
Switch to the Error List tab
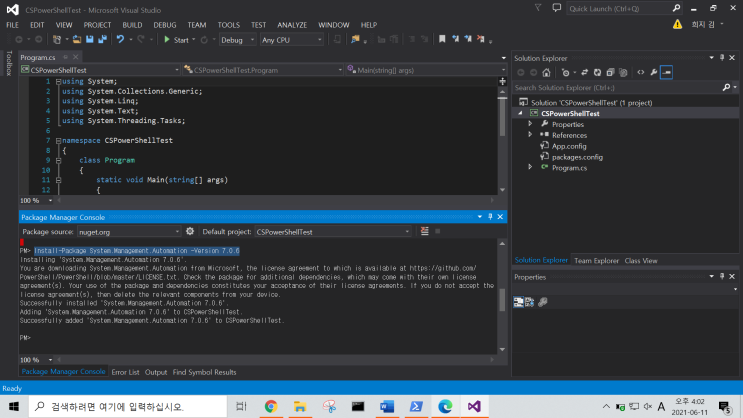[x=125, y=372]
